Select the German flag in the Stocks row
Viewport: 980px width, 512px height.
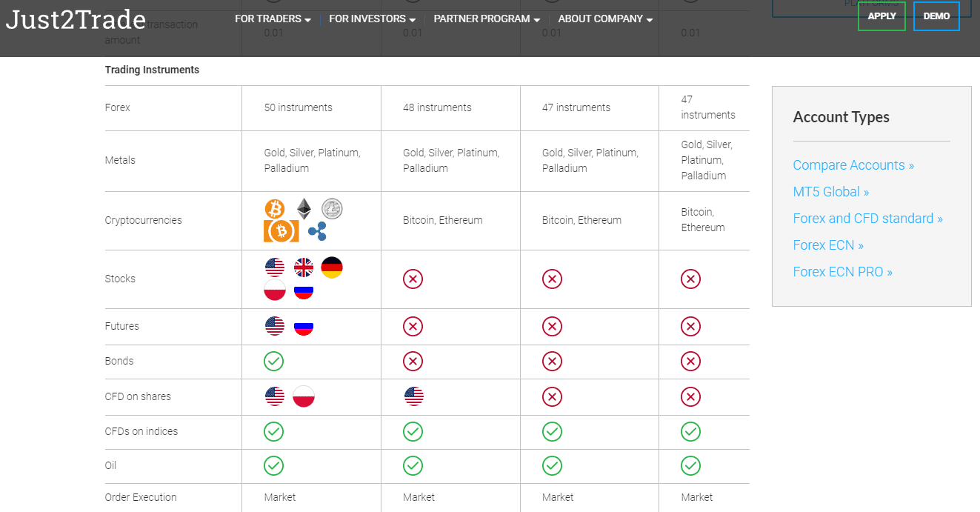pyautogui.click(x=332, y=267)
